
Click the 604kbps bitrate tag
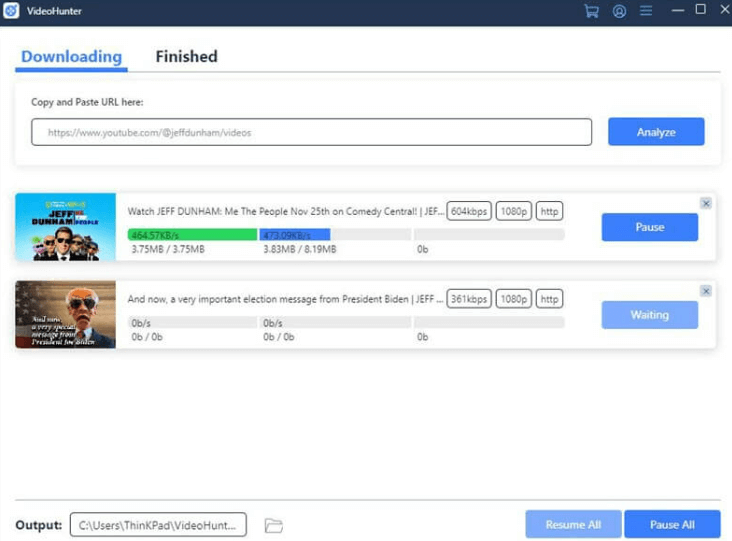[469, 211]
